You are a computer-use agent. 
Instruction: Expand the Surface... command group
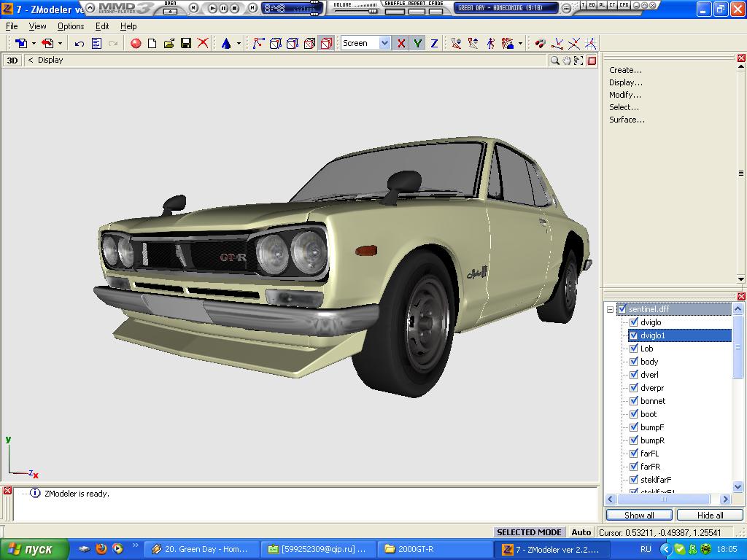coord(627,120)
